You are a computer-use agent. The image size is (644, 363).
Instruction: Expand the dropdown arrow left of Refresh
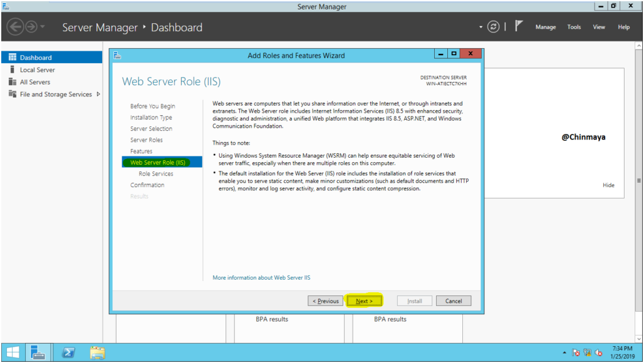(x=480, y=27)
